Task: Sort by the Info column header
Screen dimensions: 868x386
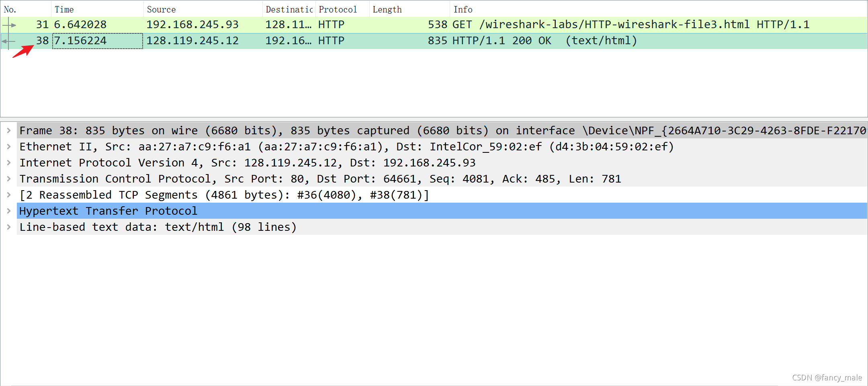Action: [658, 9]
